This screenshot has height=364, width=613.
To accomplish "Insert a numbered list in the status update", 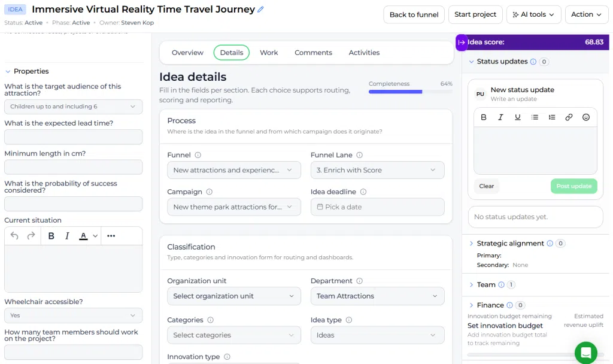I will click(551, 117).
